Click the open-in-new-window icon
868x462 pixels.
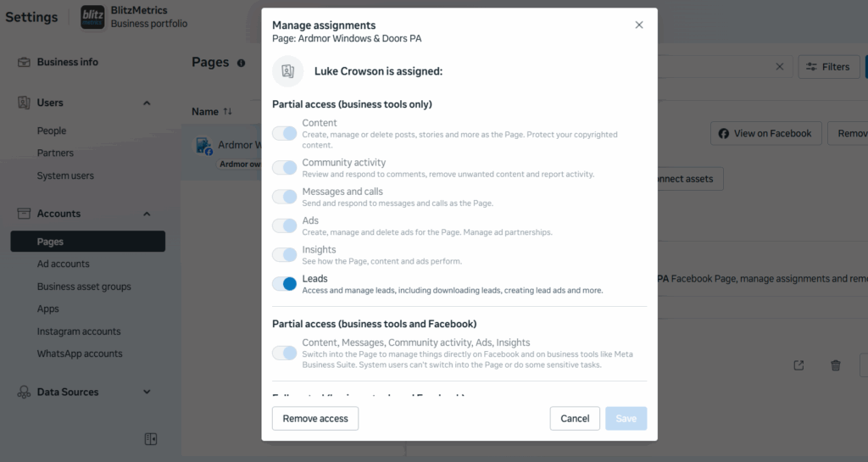[x=798, y=365]
